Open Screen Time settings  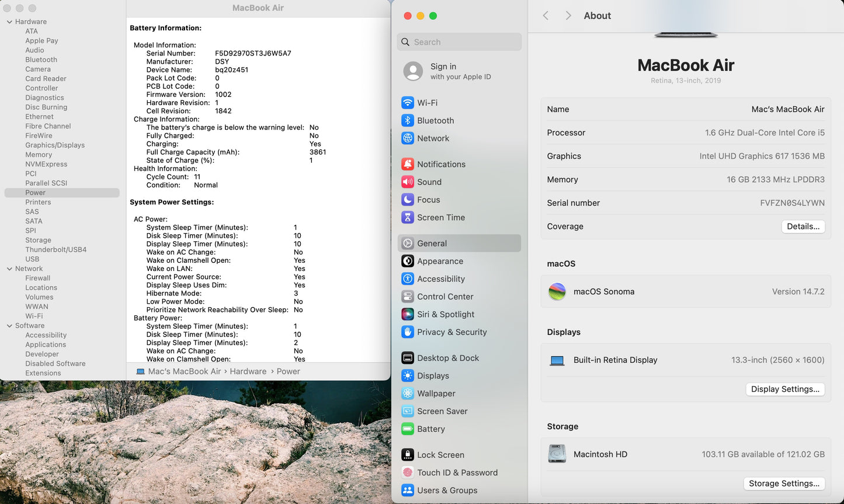tap(440, 217)
